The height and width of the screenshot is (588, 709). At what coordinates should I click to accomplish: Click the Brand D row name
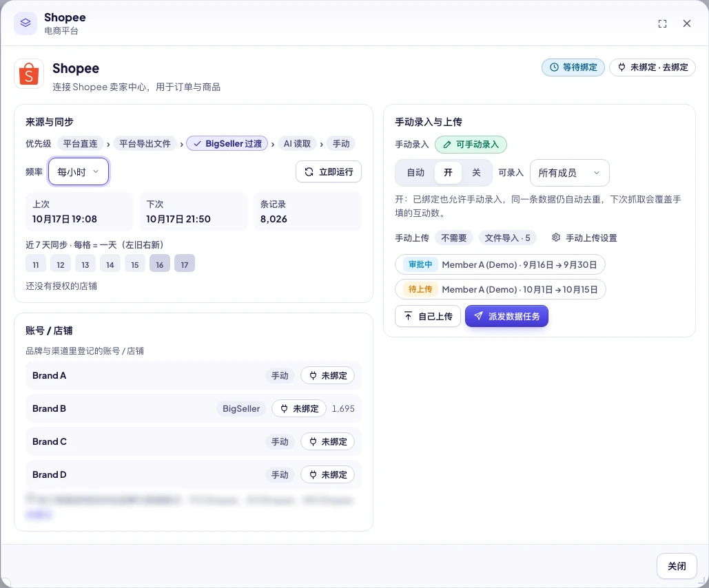50,474
